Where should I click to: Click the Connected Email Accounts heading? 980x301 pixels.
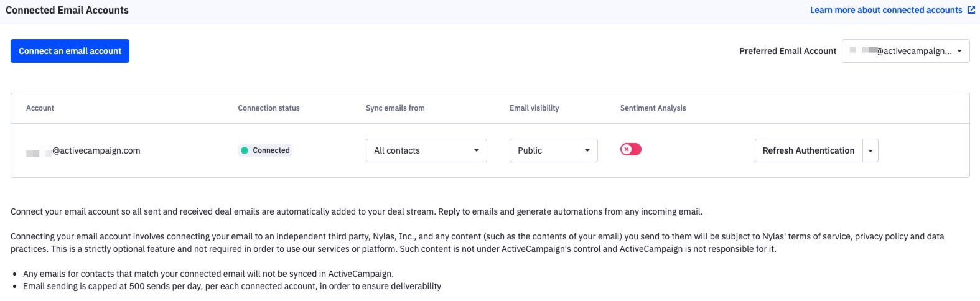[x=67, y=10]
